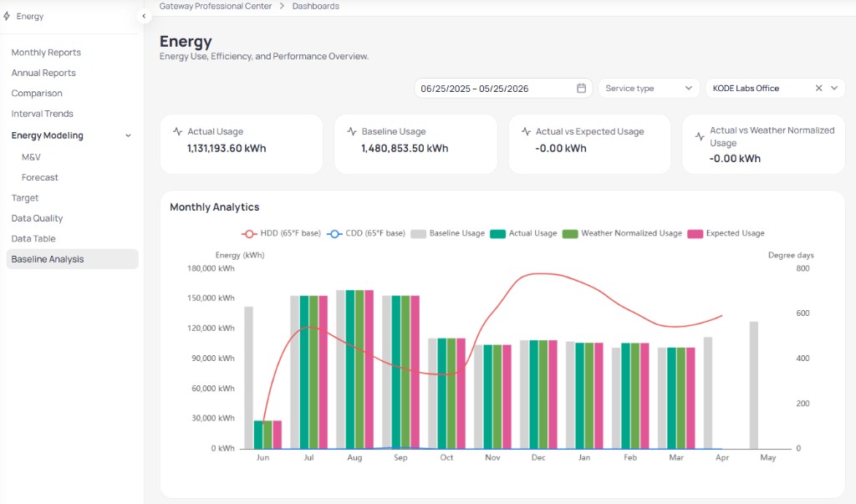Toggle Expected Usage legend series

[726, 233]
